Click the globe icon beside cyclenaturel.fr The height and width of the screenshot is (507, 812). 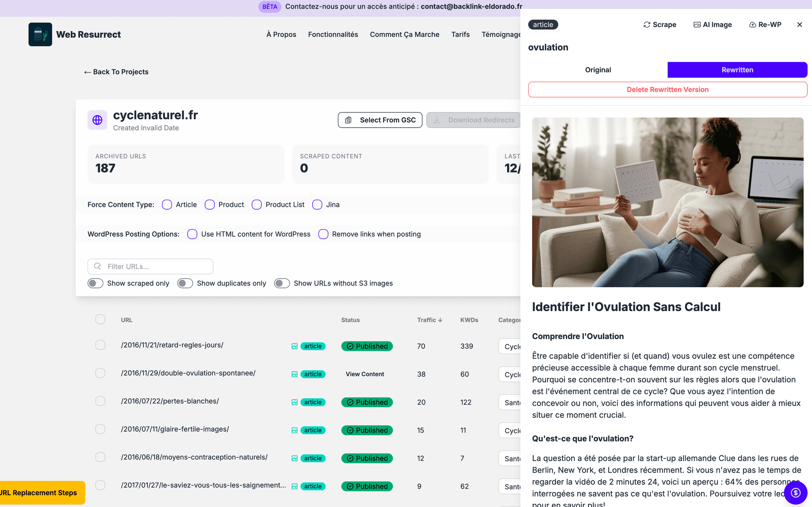pyautogui.click(x=97, y=120)
